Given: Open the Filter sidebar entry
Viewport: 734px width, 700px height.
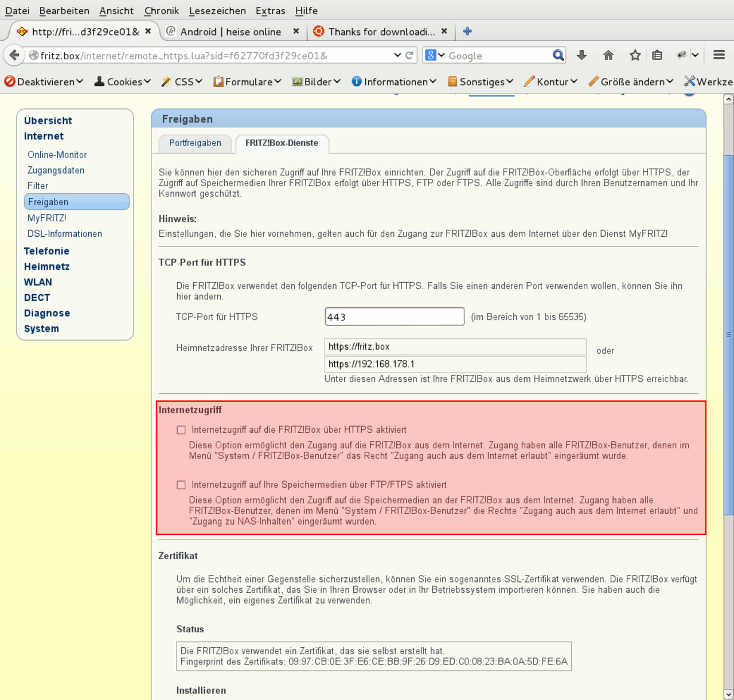Looking at the screenshot, I should click(38, 186).
